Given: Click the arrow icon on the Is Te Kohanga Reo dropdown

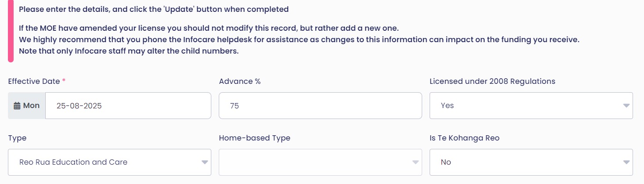Looking at the screenshot, I should point(626,162).
